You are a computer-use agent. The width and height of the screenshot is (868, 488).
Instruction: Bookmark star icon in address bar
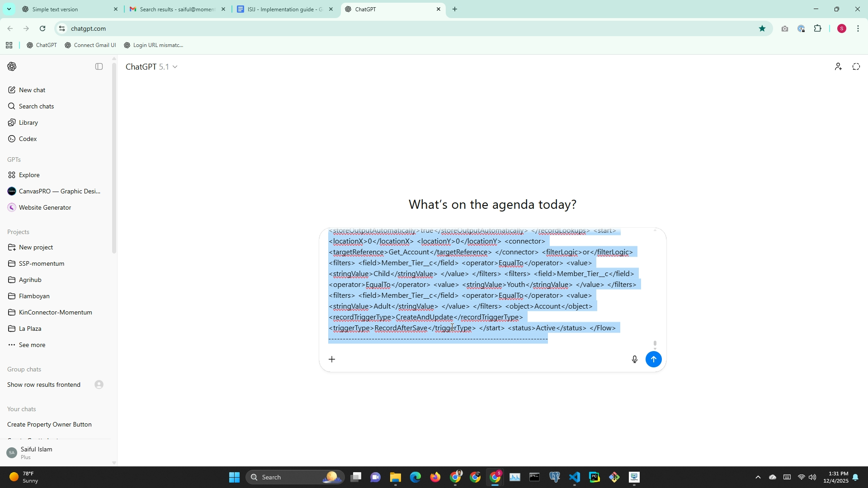coord(762,28)
